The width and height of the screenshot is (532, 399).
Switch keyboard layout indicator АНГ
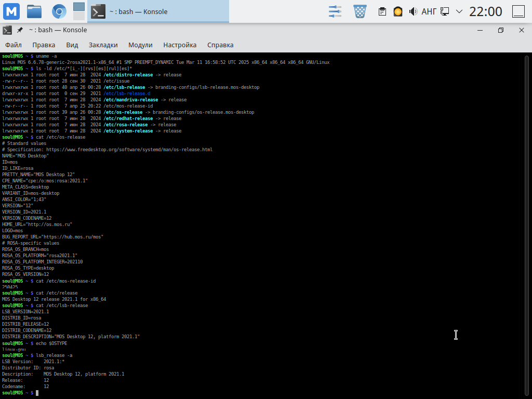(429, 11)
